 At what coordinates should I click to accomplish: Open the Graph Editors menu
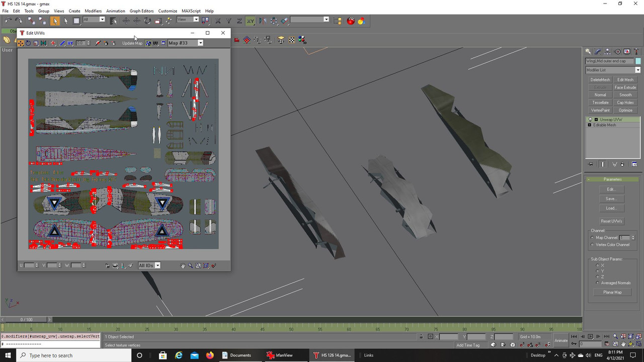142,11
